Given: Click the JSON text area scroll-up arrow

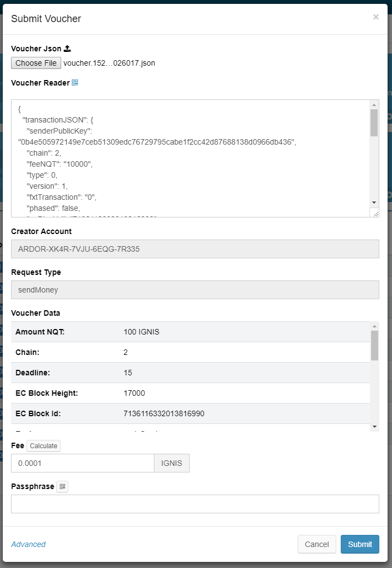Looking at the screenshot, I should 374,105.
